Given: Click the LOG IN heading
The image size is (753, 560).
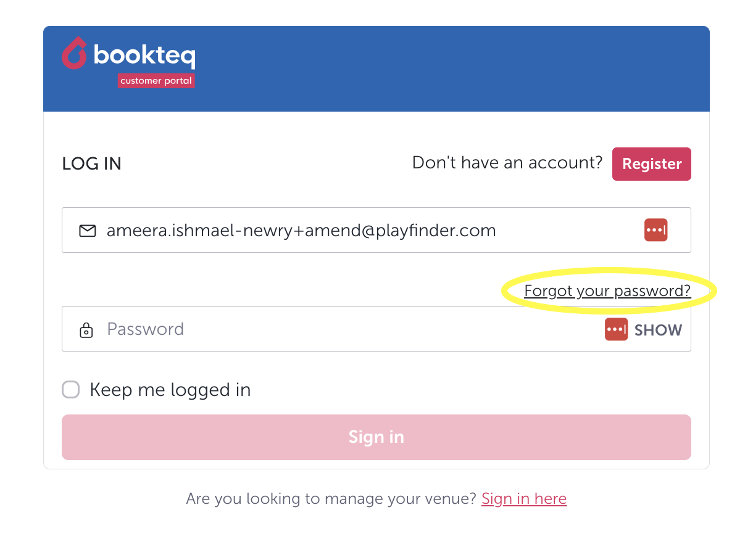Looking at the screenshot, I should click(x=92, y=164).
